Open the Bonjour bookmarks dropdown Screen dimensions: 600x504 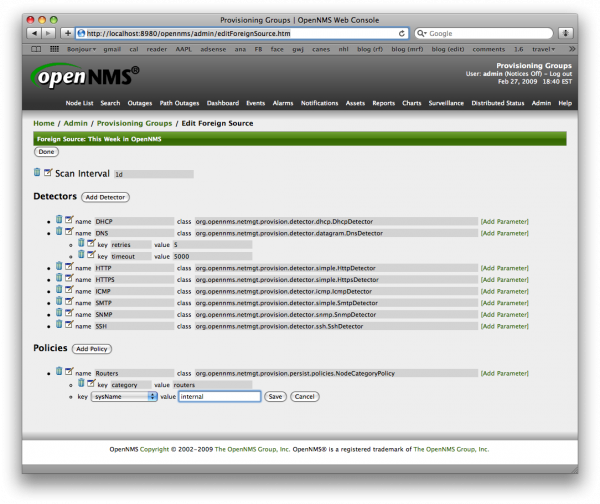82,49
